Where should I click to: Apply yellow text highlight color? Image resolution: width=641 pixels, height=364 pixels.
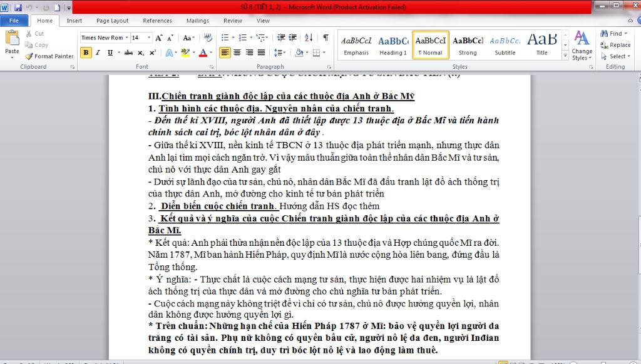185,53
